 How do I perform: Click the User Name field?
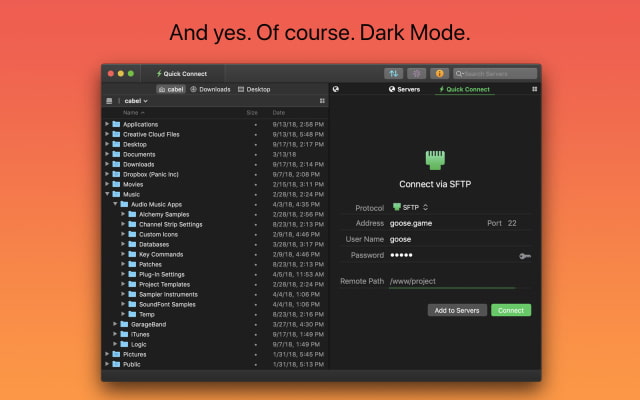pyautogui.click(x=460, y=239)
